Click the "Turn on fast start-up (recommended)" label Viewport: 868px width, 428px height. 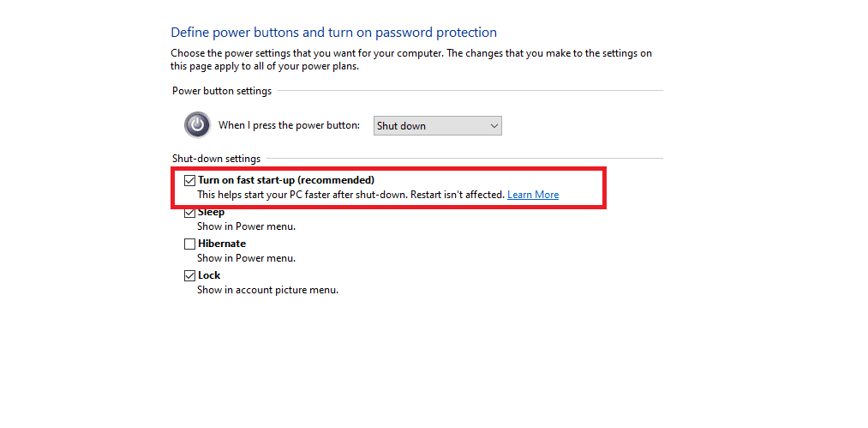coord(286,180)
